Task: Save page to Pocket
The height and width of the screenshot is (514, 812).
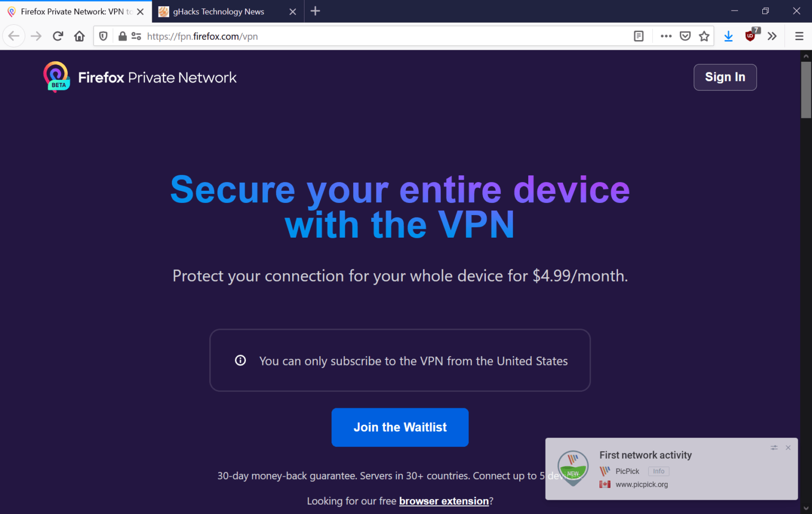Action: [685, 36]
